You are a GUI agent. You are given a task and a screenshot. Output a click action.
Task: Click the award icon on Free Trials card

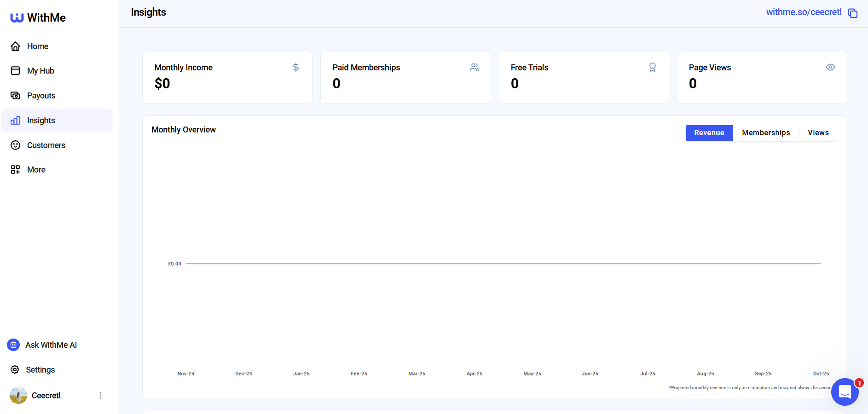pos(653,67)
